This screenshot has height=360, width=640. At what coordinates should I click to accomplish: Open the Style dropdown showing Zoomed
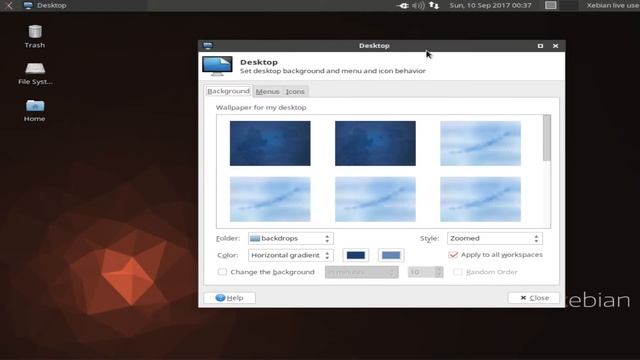[494, 238]
